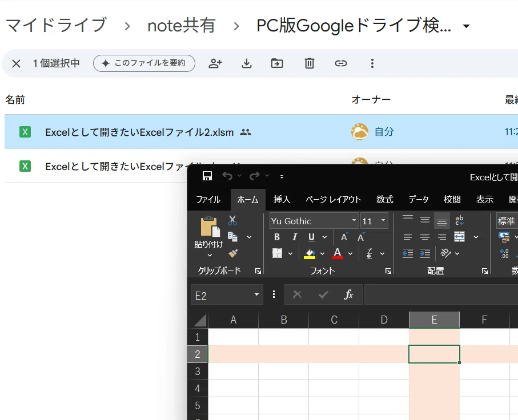Toggle wrap text
This screenshot has width=518, height=420.
point(460,220)
